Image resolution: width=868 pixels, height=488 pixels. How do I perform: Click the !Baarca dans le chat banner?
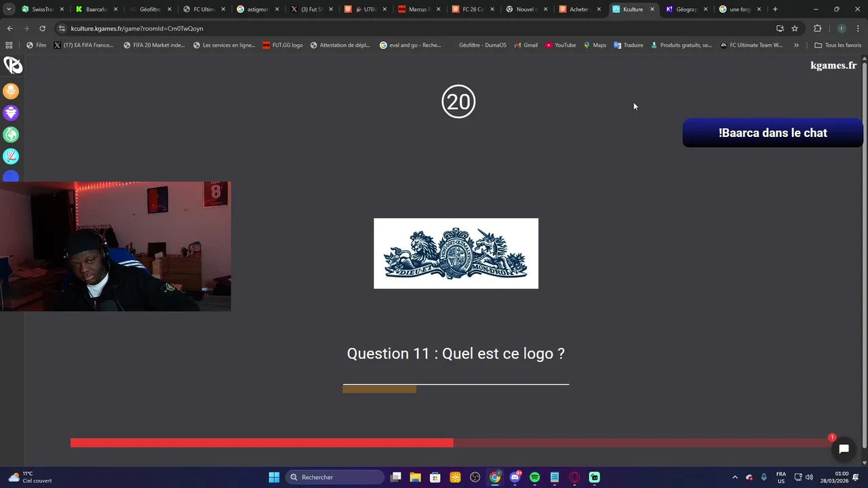coord(772,133)
